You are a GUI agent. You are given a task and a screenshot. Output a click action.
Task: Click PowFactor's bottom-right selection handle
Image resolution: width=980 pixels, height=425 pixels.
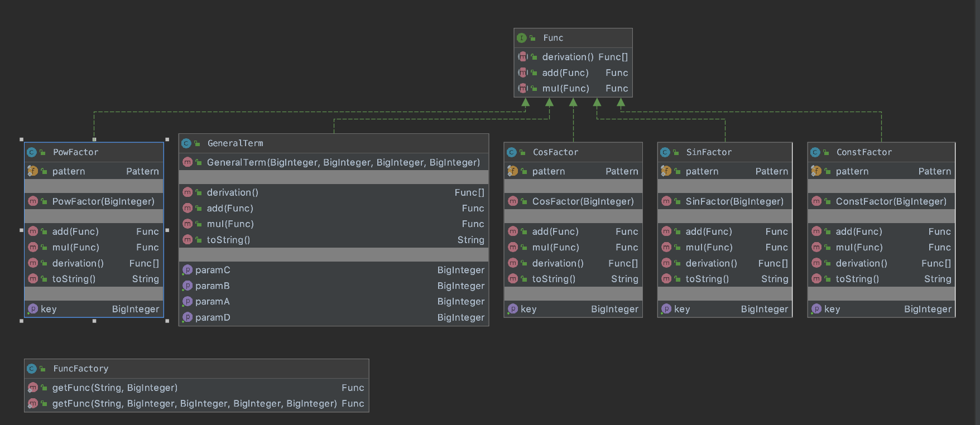(x=167, y=321)
